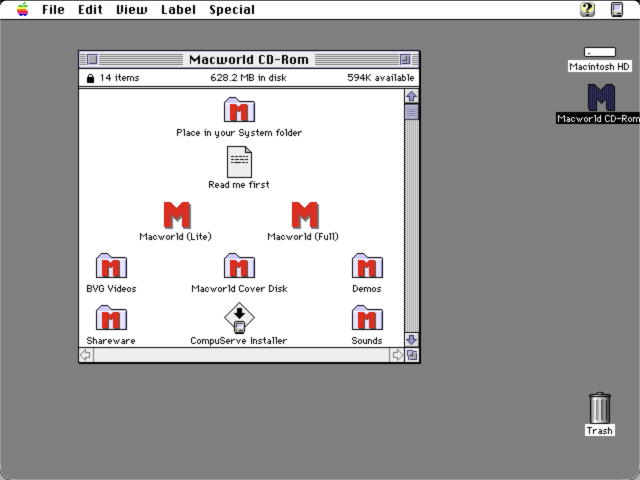
Task: Select the Macworld (Lite) application icon
Action: (177, 215)
